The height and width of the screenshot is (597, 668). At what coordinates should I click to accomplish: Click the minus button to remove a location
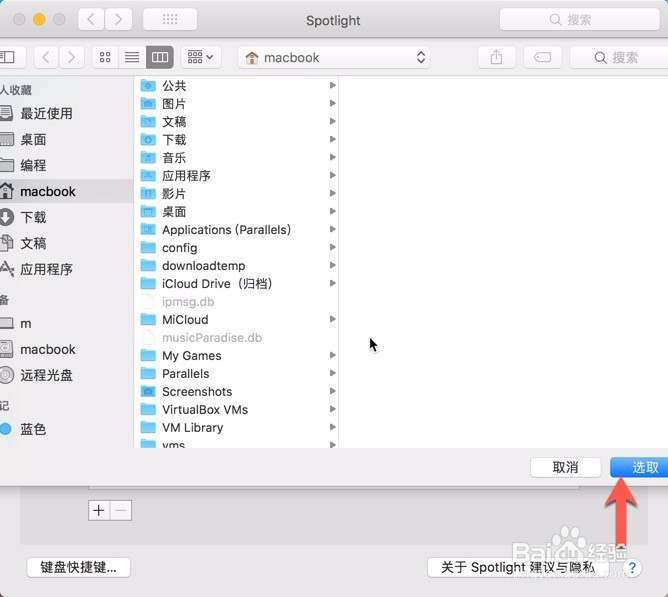tap(121, 510)
